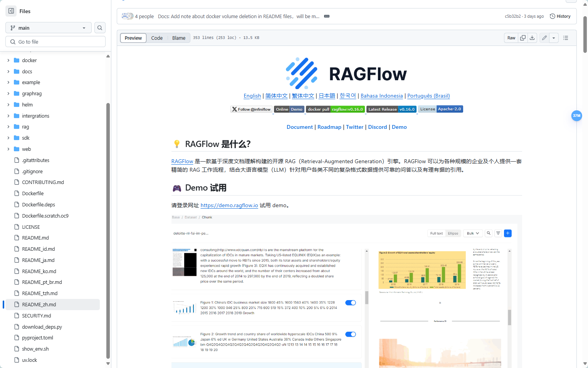Open README_ja.md in file tree
Viewport: 588px width, 368px height.
(x=38, y=260)
